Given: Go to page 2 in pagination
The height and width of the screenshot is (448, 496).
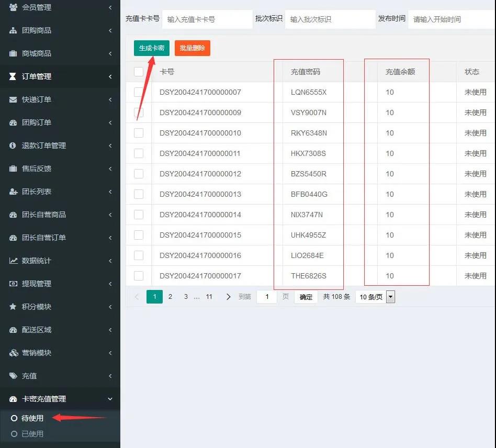Looking at the screenshot, I should click(x=170, y=297).
